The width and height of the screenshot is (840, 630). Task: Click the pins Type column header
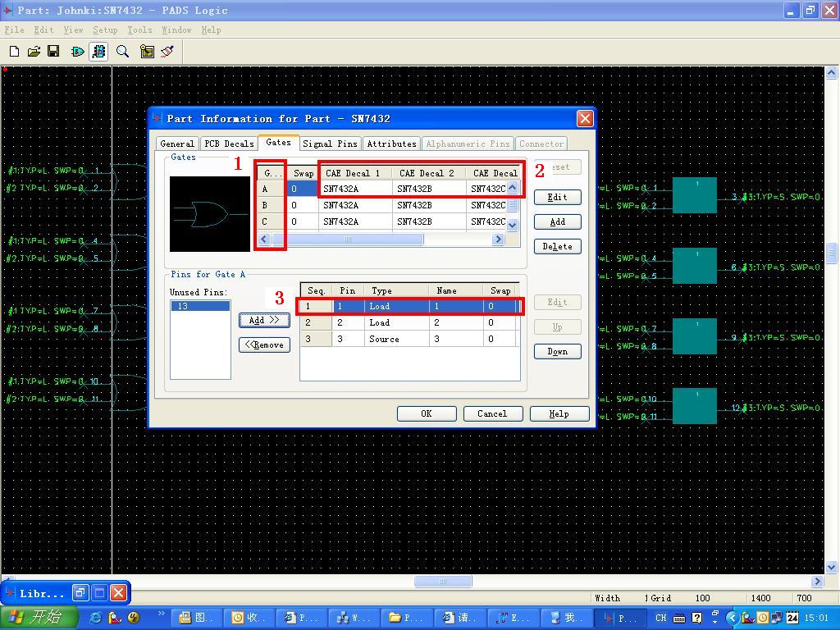pos(396,290)
